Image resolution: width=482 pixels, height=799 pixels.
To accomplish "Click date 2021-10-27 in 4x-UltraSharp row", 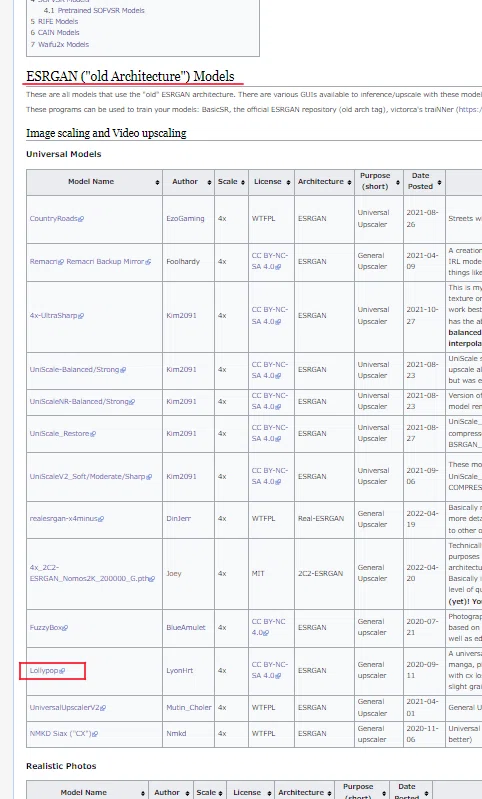I will coord(422,315).
